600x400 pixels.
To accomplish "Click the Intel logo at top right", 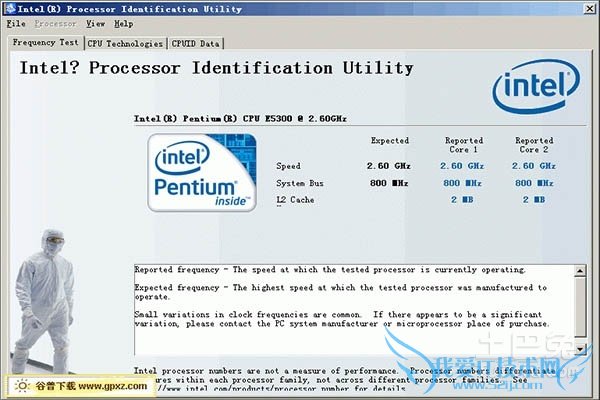I will pyautogui.click(x=536, y=87).
